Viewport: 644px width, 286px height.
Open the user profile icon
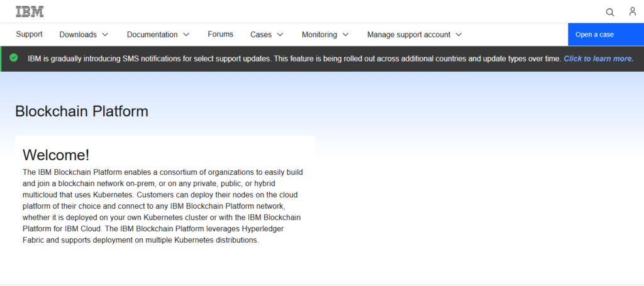(x=633, y=11)
